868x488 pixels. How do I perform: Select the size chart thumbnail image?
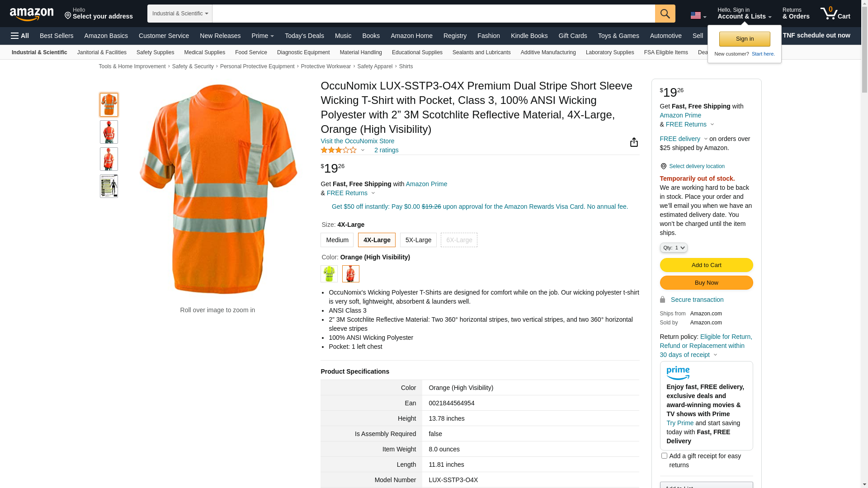pyautogui.click(x=109, y=186)
